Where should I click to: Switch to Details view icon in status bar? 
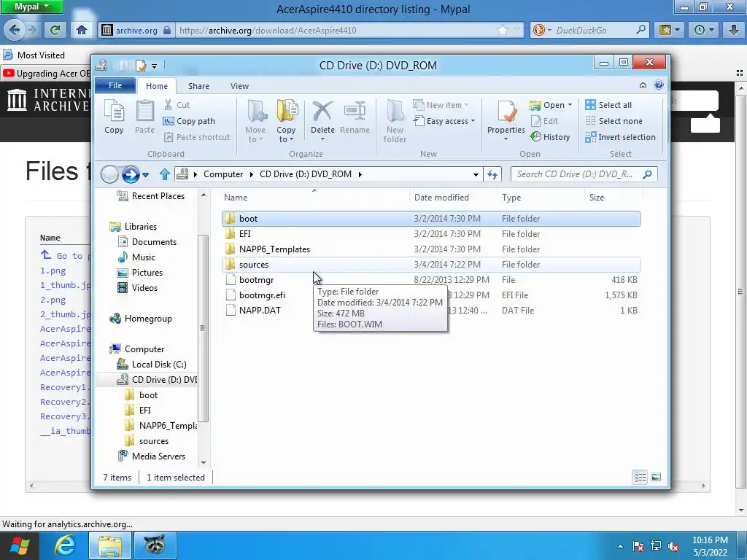(x=640, y=477)
